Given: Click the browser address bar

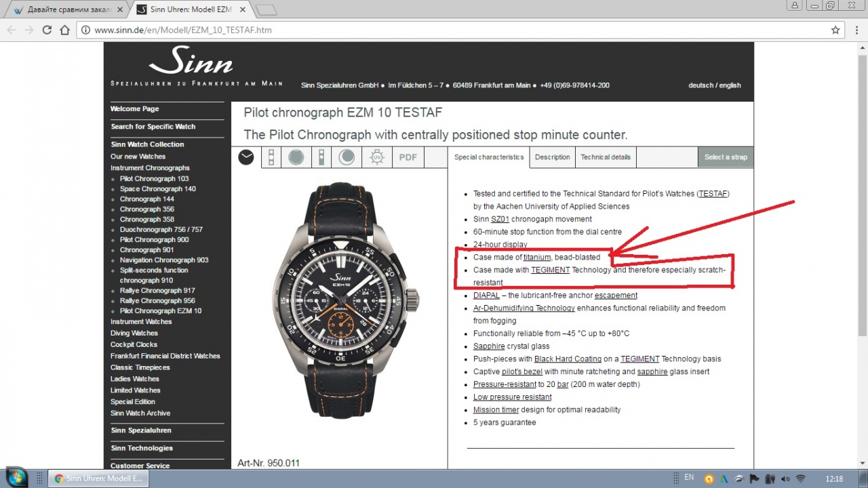Looking at the screenshot, I should pos(451,30).
